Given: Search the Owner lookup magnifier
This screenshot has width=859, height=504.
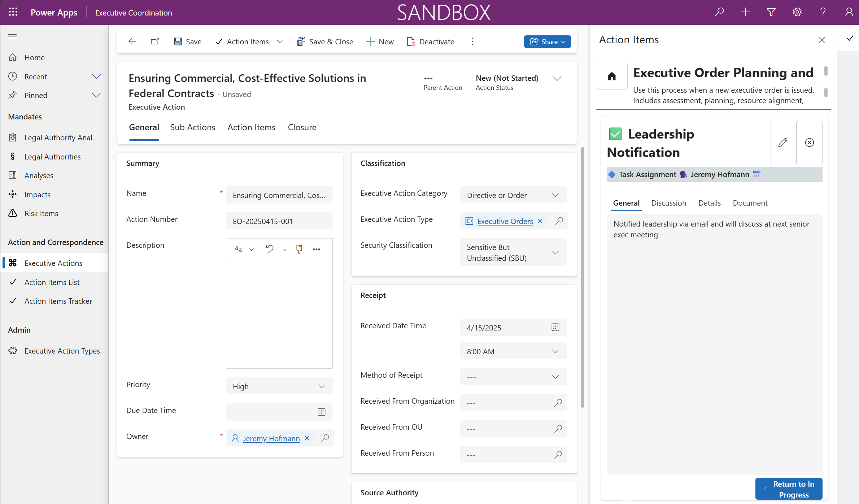Looking at the screenshot, I should point(325,438).
